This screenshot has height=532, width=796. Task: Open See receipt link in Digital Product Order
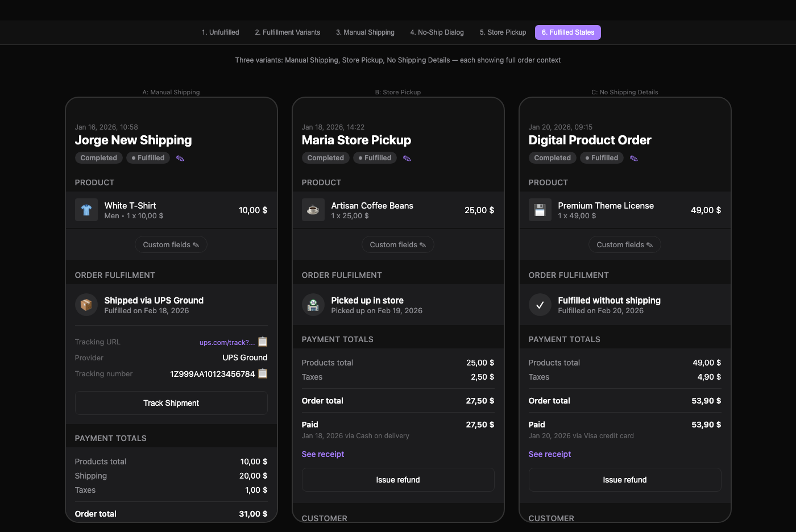coord(550,454)
